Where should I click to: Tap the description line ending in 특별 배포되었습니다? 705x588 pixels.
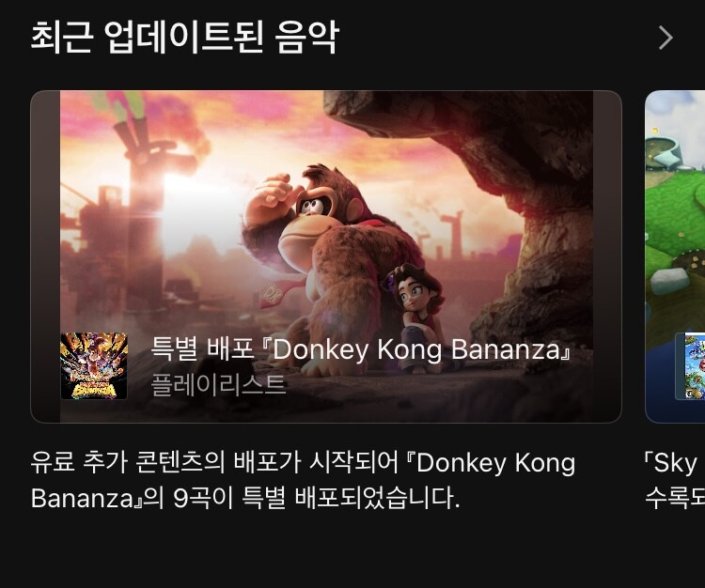click(245, 498)
